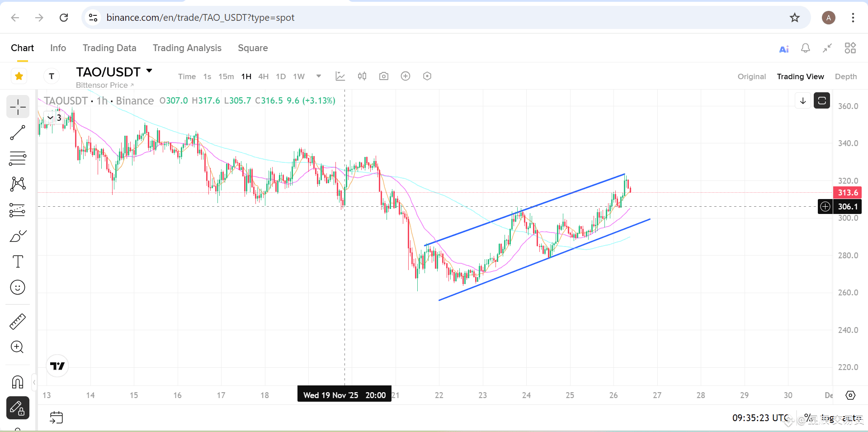Select the brush drawing tool
Image resolution: width=868 pixels, height=432 pixels.
(x=18, y=236)
